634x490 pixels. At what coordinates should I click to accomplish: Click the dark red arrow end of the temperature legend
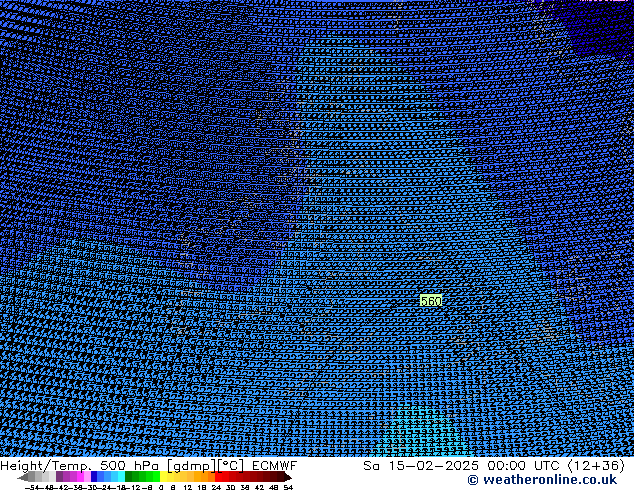pyautogui.click(x=288, y=477)
